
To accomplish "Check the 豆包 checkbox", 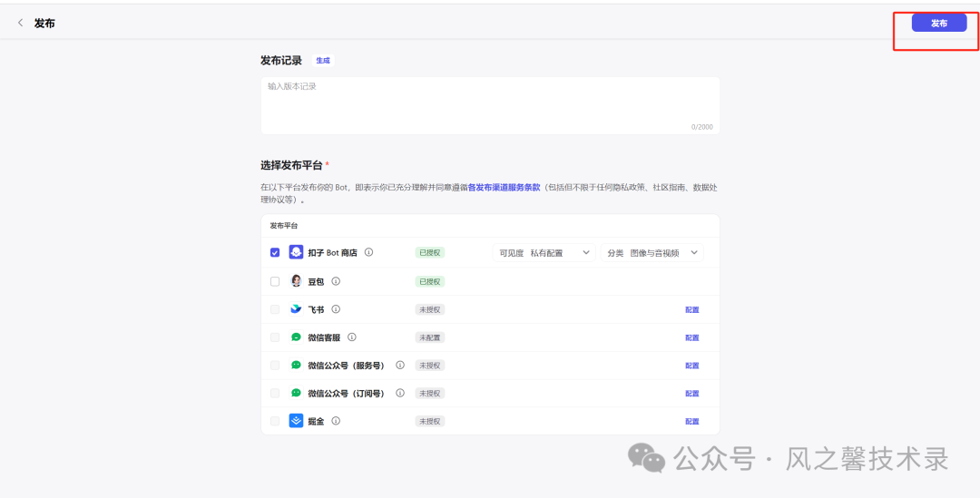I will tap(275, 282).
